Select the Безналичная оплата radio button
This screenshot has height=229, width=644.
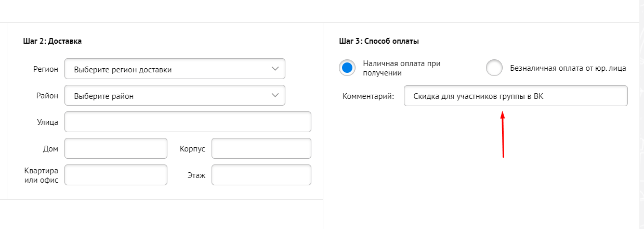494,68
